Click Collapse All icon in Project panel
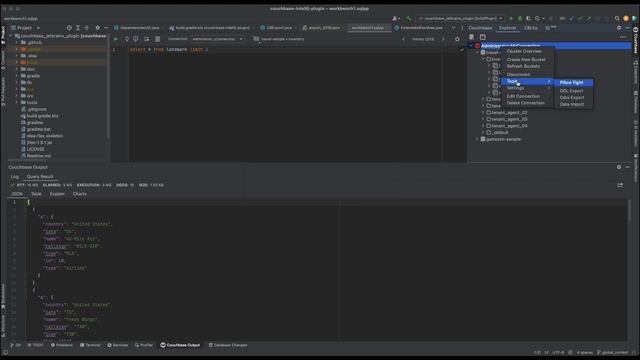 [x=87, y=28]
